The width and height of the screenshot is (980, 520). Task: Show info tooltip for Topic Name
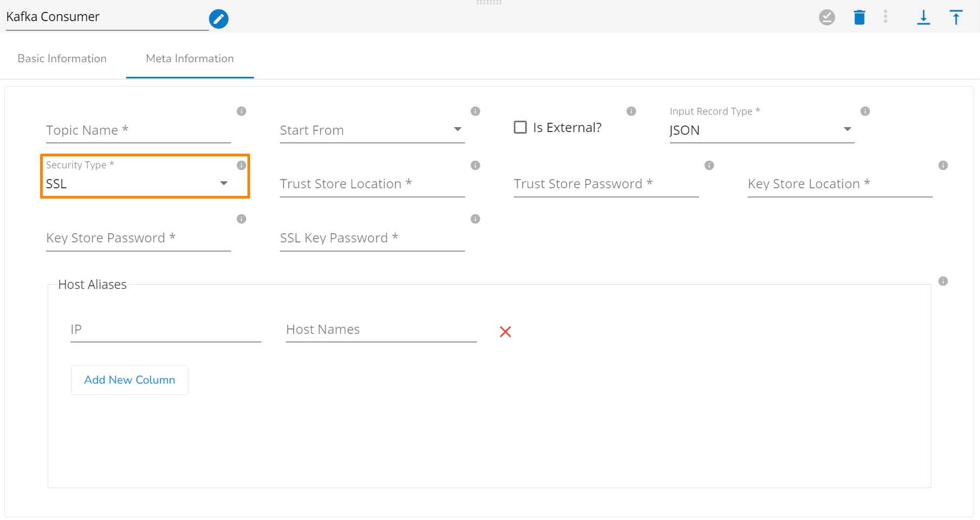241,111
